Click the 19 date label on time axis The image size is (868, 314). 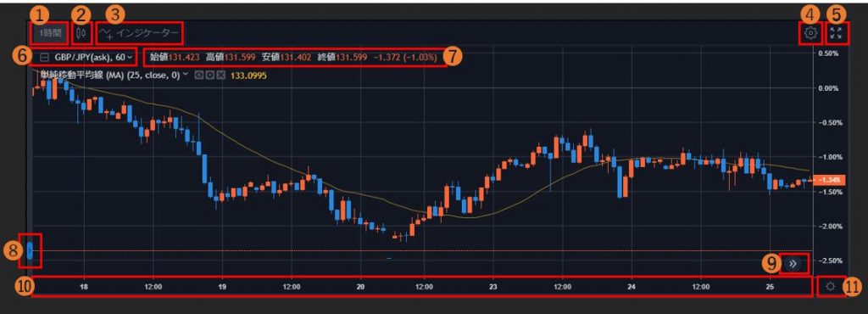[223, 287]
